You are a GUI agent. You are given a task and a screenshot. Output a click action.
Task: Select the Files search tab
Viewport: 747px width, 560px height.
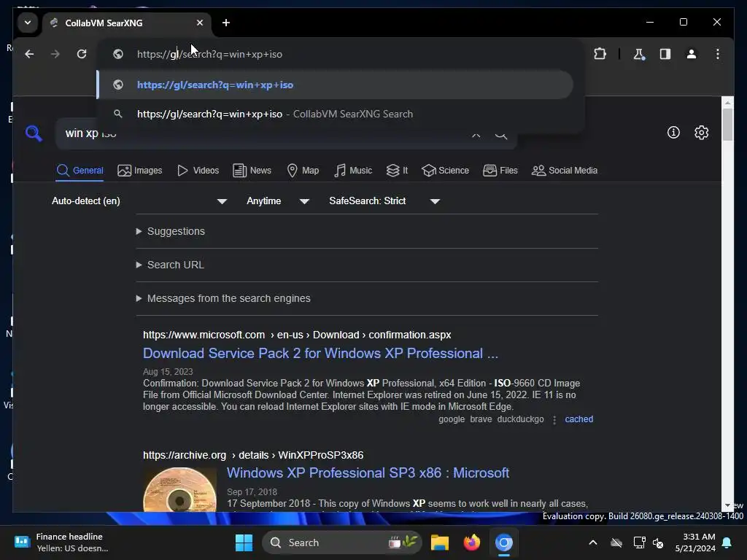pyautogui.click(x=500, y=171)
